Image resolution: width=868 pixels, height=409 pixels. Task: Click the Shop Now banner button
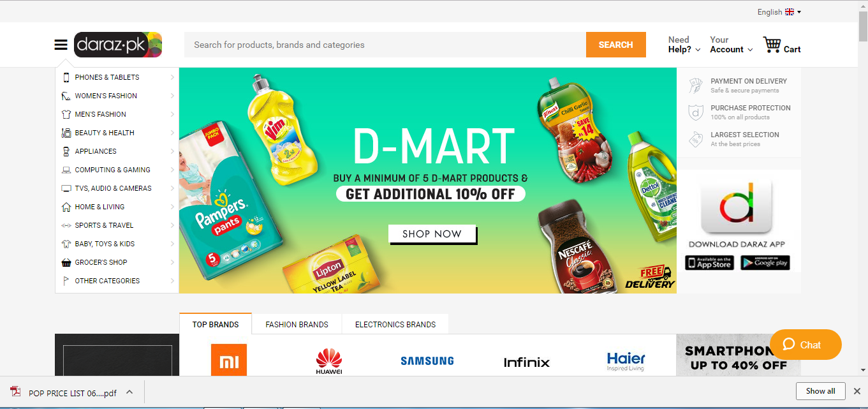click(432, 234)
